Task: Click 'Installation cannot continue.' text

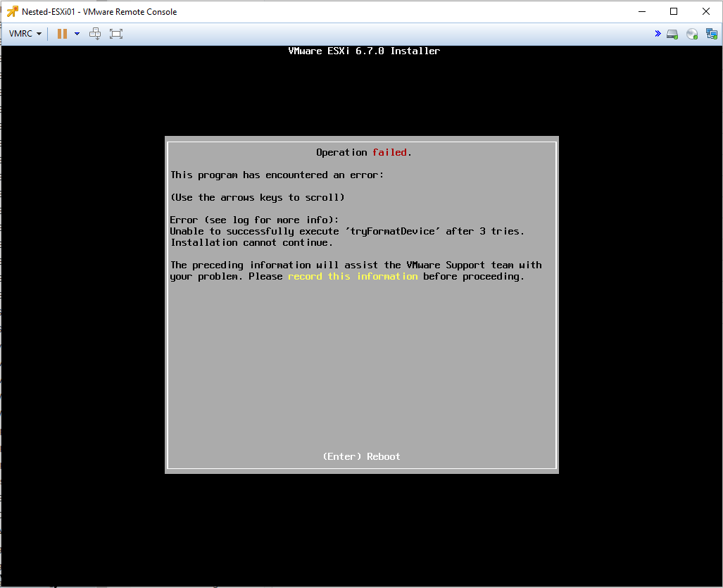Action: pyautogui.click(x=251, y=243)
